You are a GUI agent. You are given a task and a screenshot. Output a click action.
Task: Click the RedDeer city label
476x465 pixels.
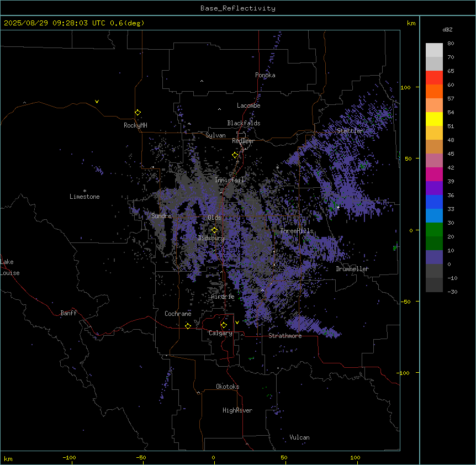(x=243, y=141)
